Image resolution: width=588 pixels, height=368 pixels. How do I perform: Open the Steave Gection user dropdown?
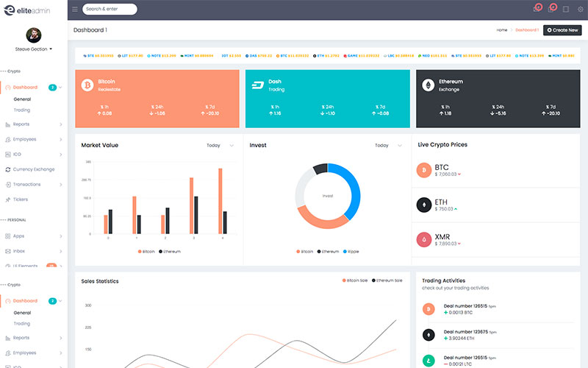pyautogui.click(x=34, y=49)
